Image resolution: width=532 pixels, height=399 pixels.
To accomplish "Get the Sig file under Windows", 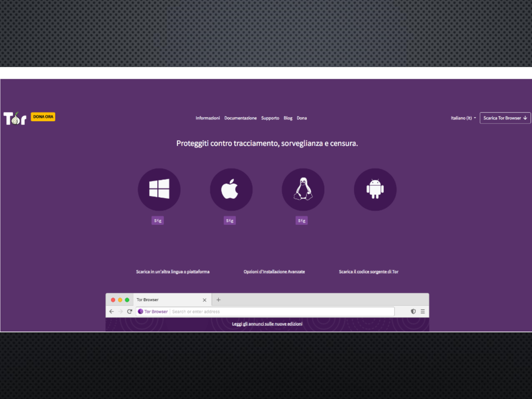I will point(158,221).
